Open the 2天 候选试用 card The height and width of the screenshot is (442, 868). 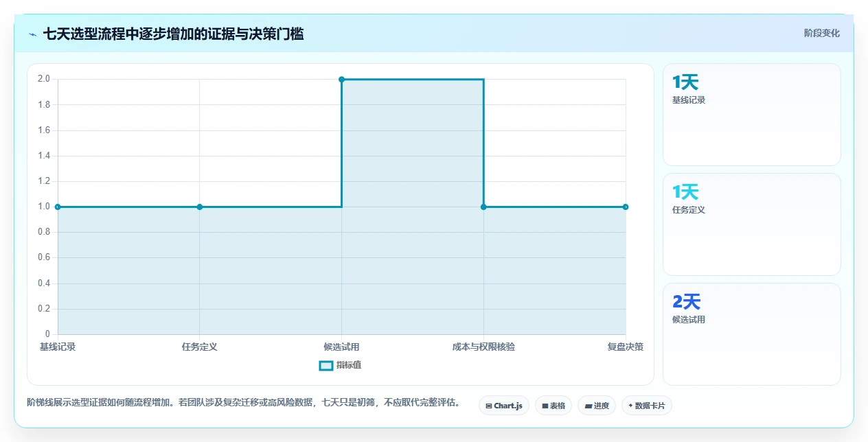[752, 334]
